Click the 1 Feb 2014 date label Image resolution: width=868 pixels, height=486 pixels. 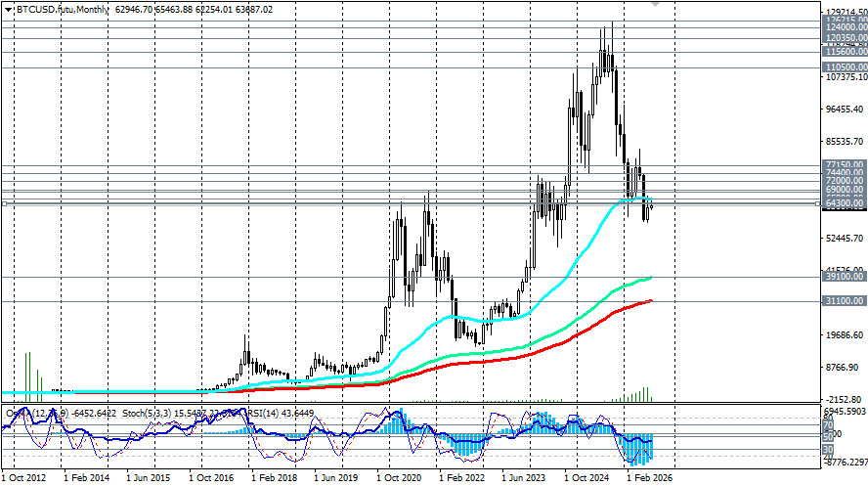coord(86,478)
